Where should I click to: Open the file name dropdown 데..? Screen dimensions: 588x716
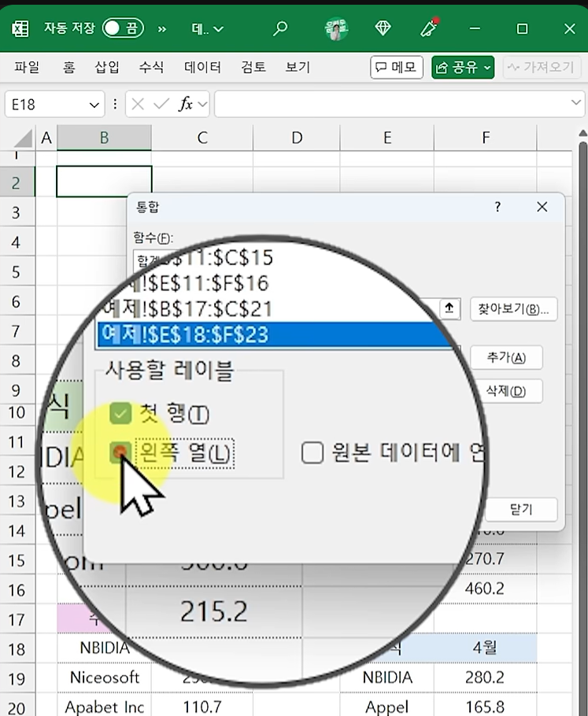coord(208,29)
